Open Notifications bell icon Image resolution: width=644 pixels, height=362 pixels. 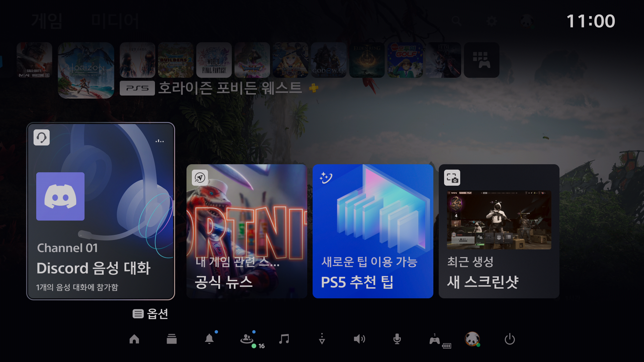(x=210, y=339)
